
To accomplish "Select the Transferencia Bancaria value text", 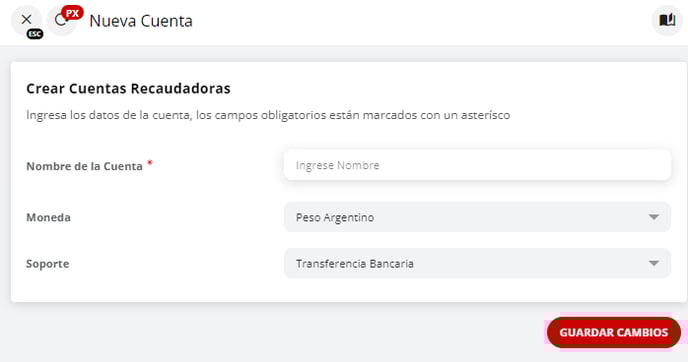I will (355, 264).
